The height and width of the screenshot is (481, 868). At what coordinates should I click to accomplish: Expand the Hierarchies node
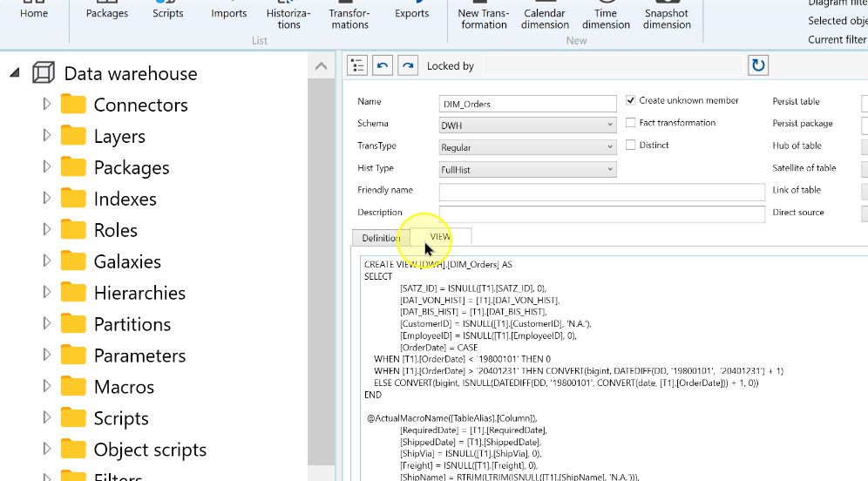point(46,292)
